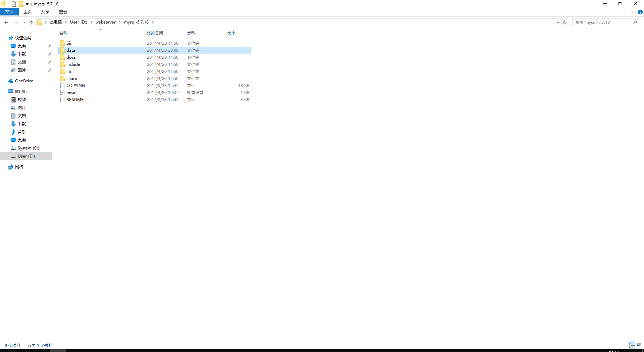Sort by Name (名称) column header
Image resolution: width=644 pixels, height=352 pixels.
pos(101,33)
